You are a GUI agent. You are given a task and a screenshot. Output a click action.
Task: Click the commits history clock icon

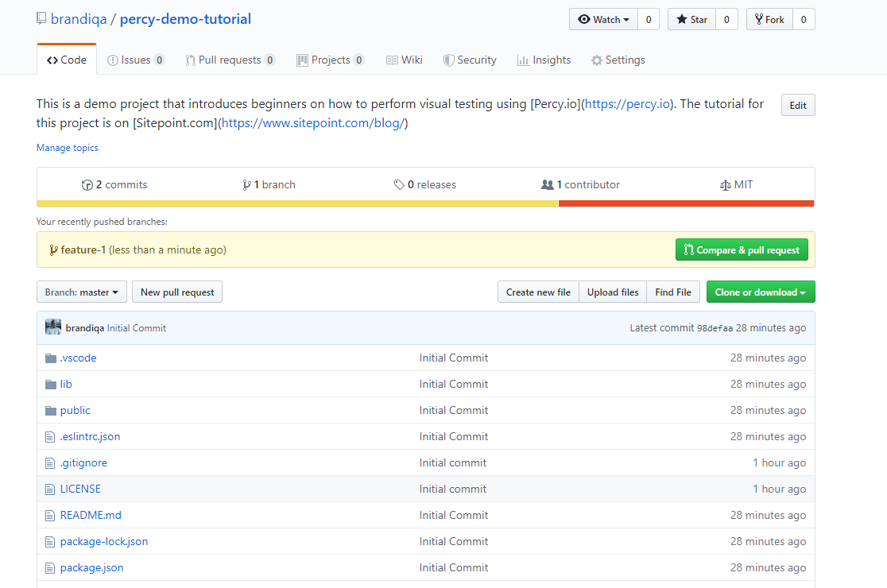(87, 184)
